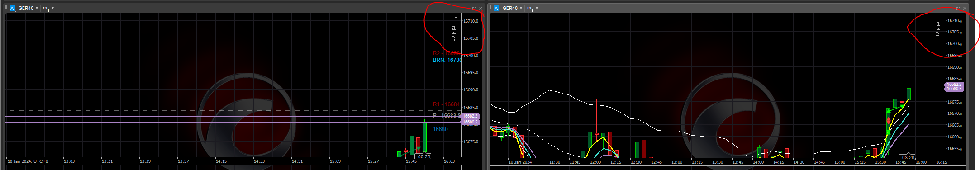Screen dimensions: 980x170
Task: Click the drag grip of right chart header
Action: [490, 8]
